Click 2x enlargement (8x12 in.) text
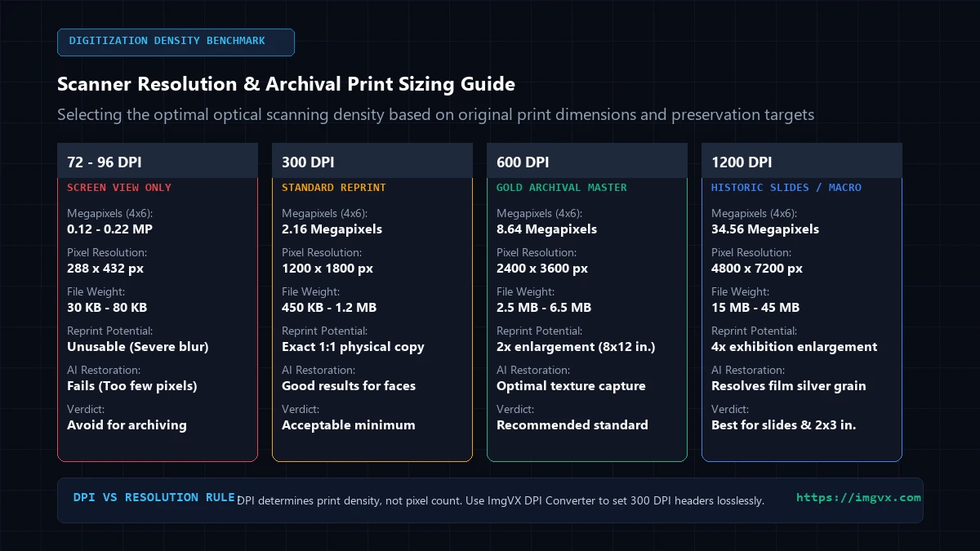This screenshot has width=980, height=551. [576, 347]
